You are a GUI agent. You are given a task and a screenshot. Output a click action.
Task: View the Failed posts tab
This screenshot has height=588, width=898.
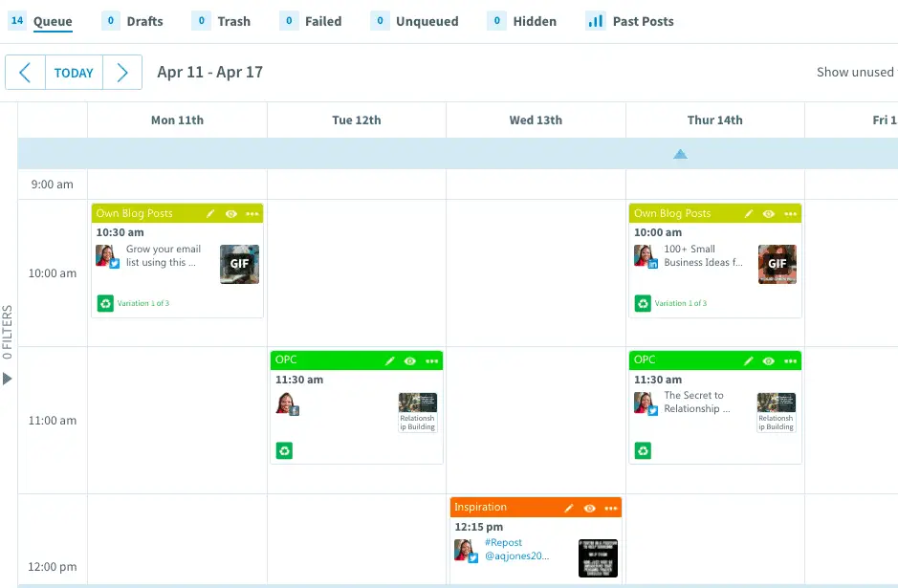click(323, 21)
